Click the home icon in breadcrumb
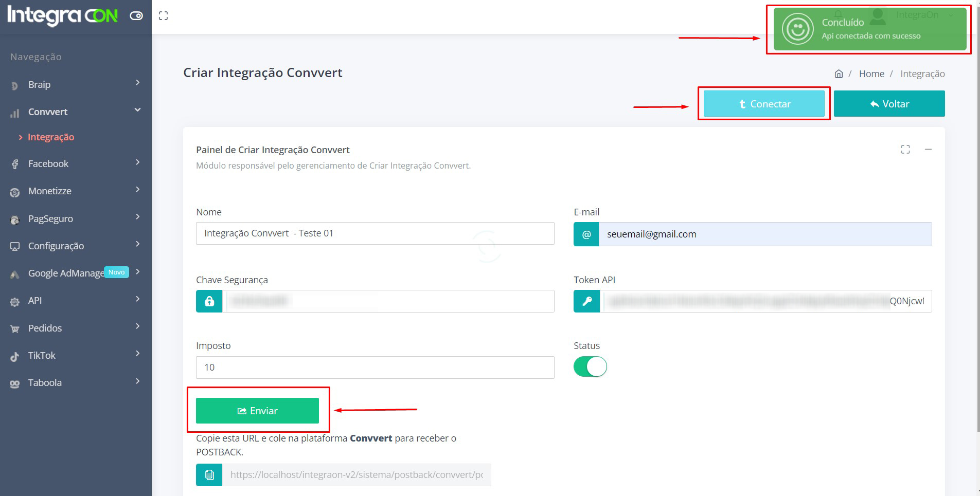The width and height of the screenshot is (980, 496). [839, 74]
